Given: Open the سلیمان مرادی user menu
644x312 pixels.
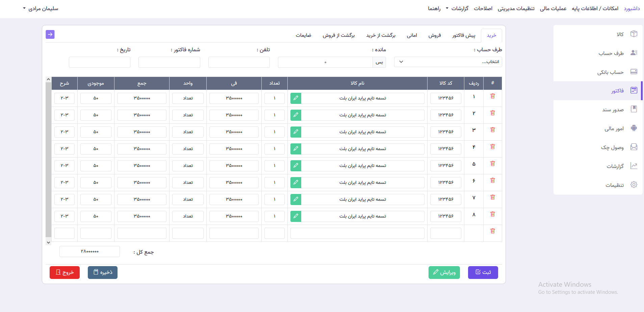Looking at the screenshot, I should coord(41,8).
